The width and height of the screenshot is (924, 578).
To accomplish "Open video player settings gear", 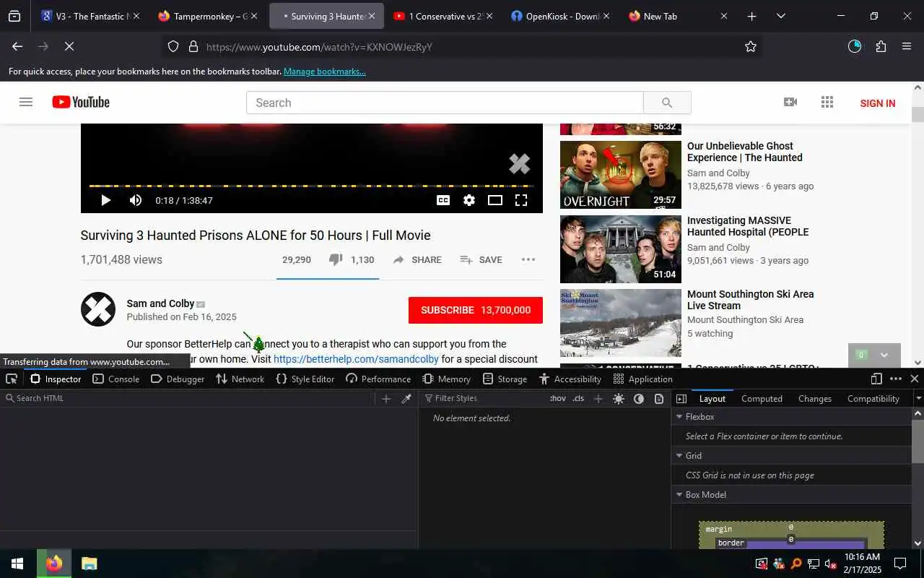I will pyautogui.click(x=469, y=200).
